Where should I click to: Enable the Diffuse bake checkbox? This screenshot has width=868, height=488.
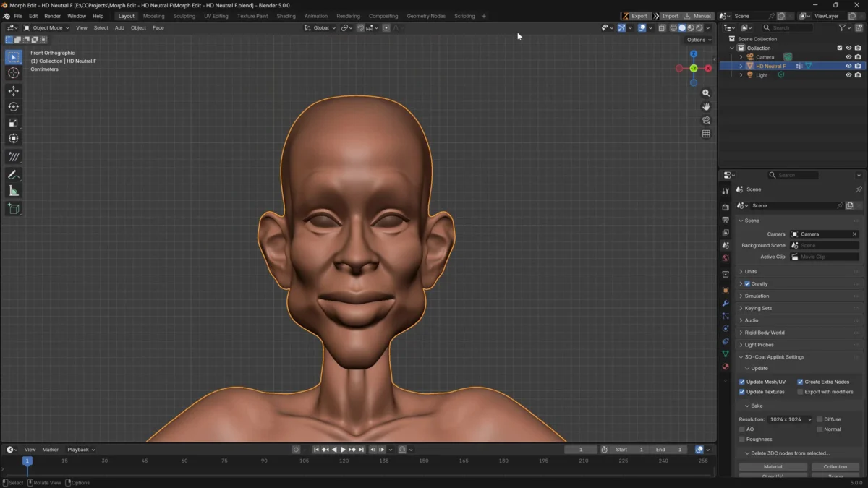[820, 419]
